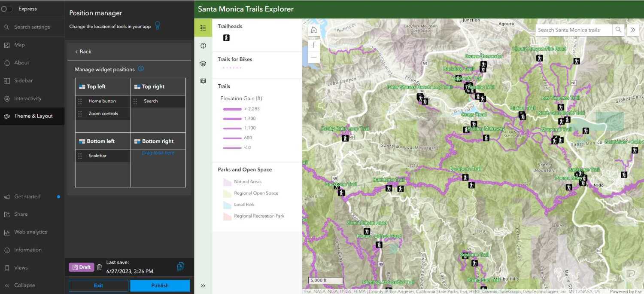
Task: Click the search magnifier icon
Action: 618,30
